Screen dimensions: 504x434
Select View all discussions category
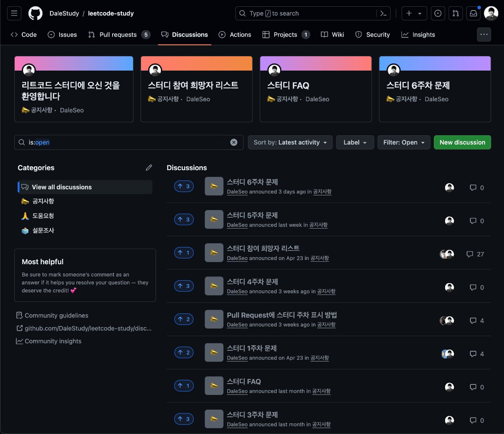(85, 187)
